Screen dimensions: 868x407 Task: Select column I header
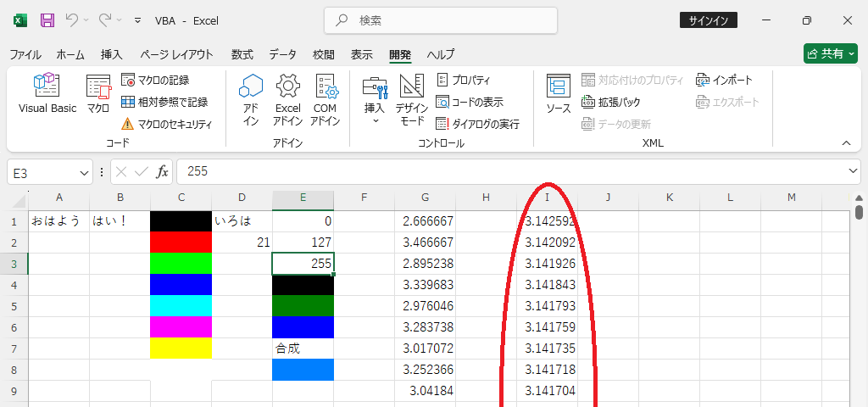pyautogui.click(x=547, y=198)
